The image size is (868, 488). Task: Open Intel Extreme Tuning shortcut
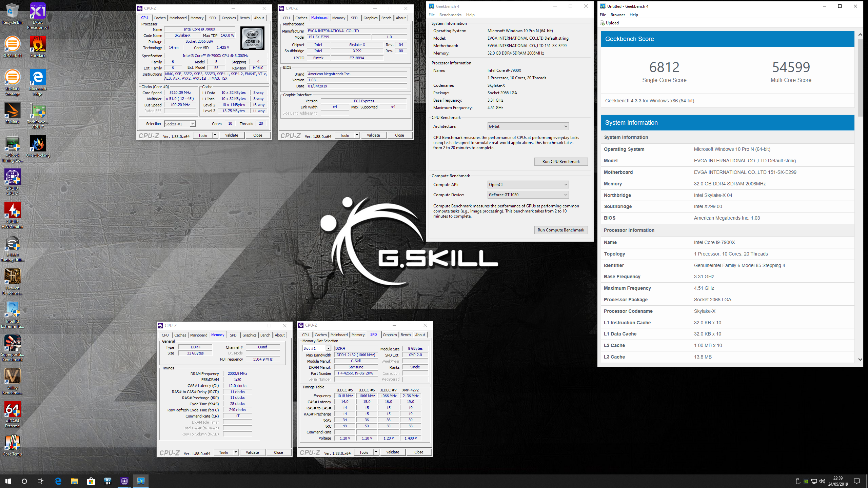click(x=12, y=315)
